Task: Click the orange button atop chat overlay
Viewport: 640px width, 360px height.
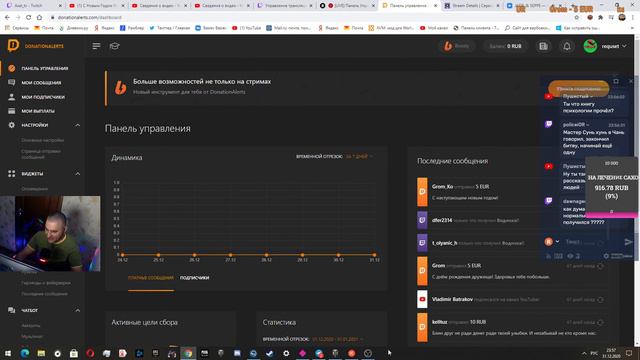Action: [x=578, y=89]
